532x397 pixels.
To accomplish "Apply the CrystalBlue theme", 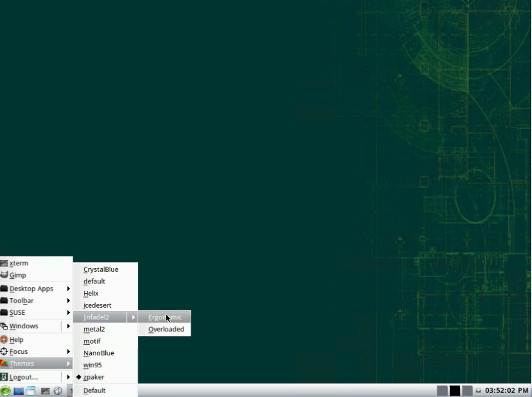I will pyautogui.click(x=106, y=269).
